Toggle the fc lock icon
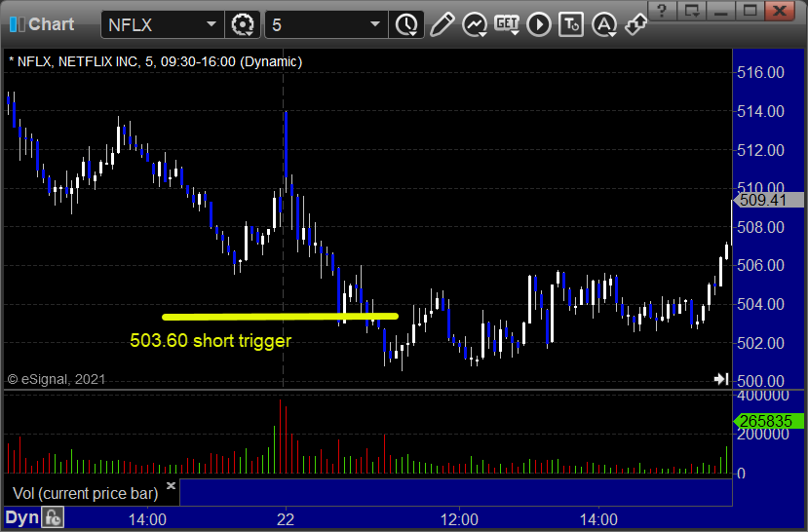This screenshot has width=808, height=532. pyautogui.click(x=53, y=517)
